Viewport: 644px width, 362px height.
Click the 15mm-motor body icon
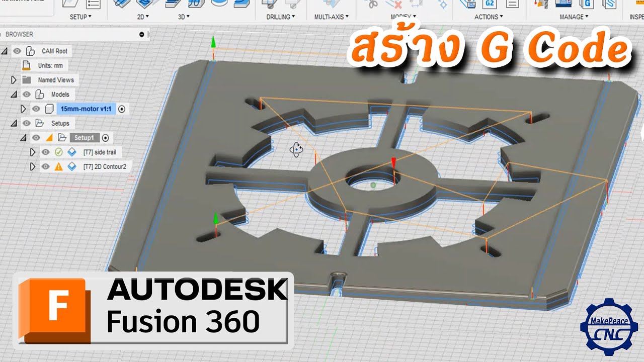pyautogui.click(x=49, y=109)
